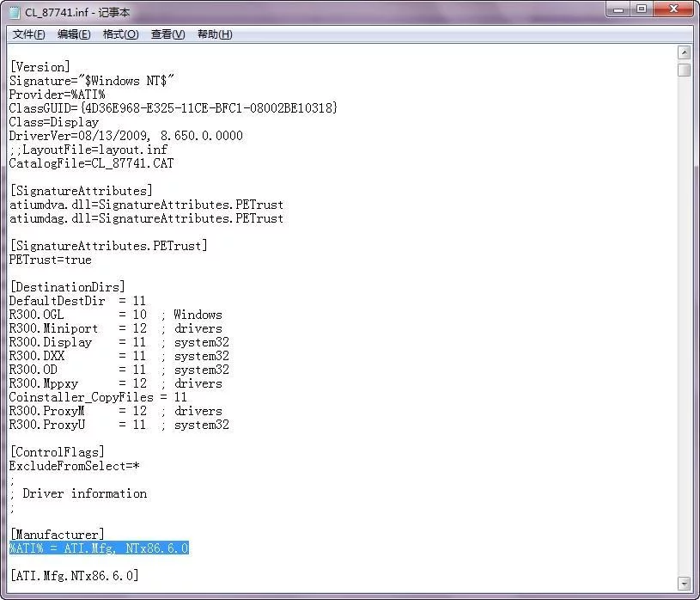Close the CL_87741.inf Notepad window
700x600 pixels.
coord(673,9)
